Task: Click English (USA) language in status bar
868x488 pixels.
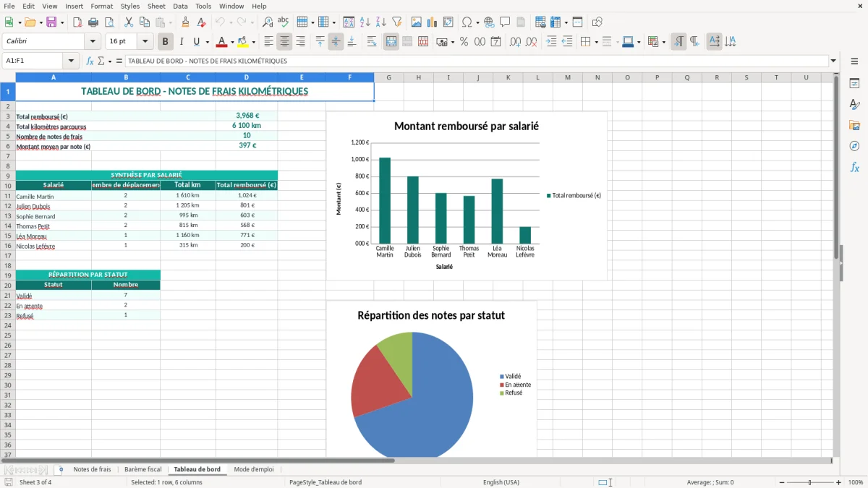Action: [x=501, y=482]
